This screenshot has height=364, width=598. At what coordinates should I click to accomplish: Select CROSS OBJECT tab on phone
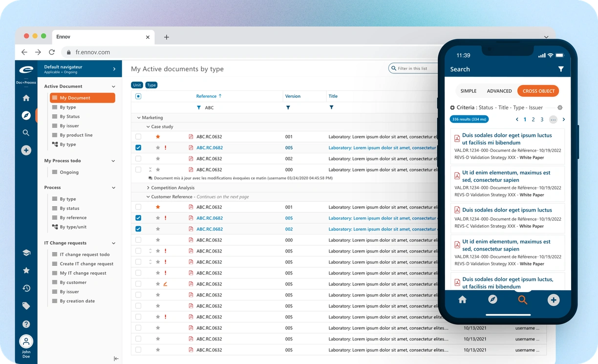538,91
